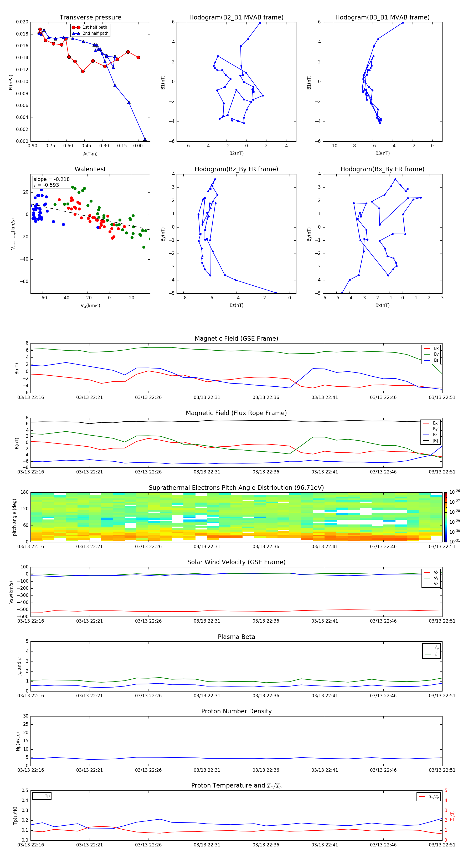Click the Vz legend entry
This screenshot has width=473, height=868.
tap(431, 584)
